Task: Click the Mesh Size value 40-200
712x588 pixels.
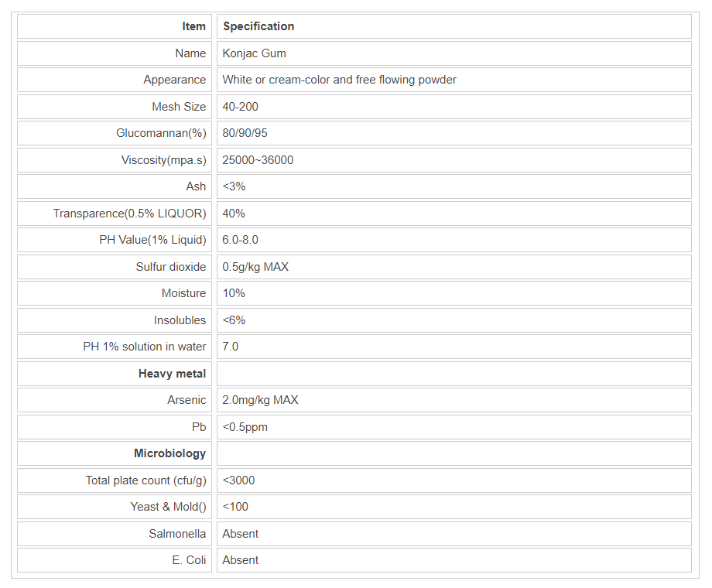Action: 241,107
